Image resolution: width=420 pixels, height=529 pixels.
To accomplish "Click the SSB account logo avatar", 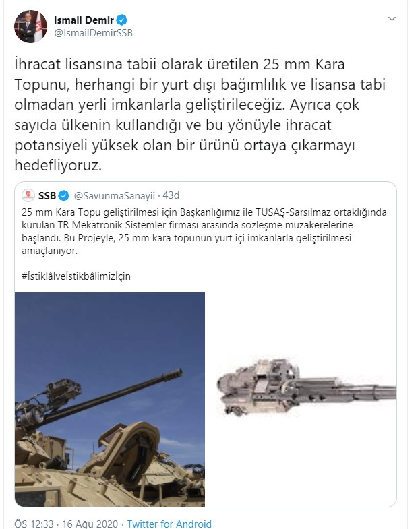I will 28,195.
